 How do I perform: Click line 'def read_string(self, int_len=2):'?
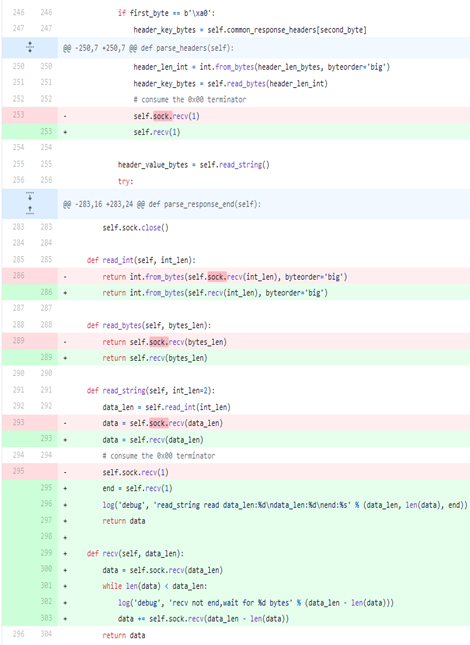point(150,390)
